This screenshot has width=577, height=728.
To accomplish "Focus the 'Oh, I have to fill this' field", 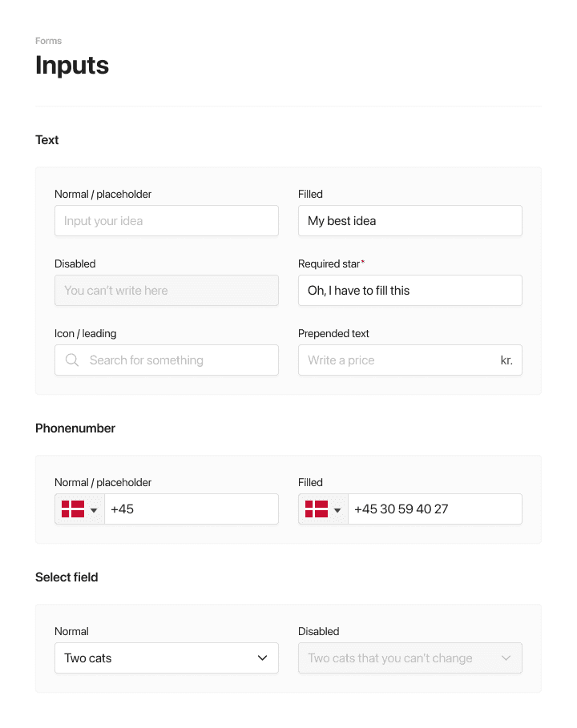I will pyautogui.click(x=410, y=290).
